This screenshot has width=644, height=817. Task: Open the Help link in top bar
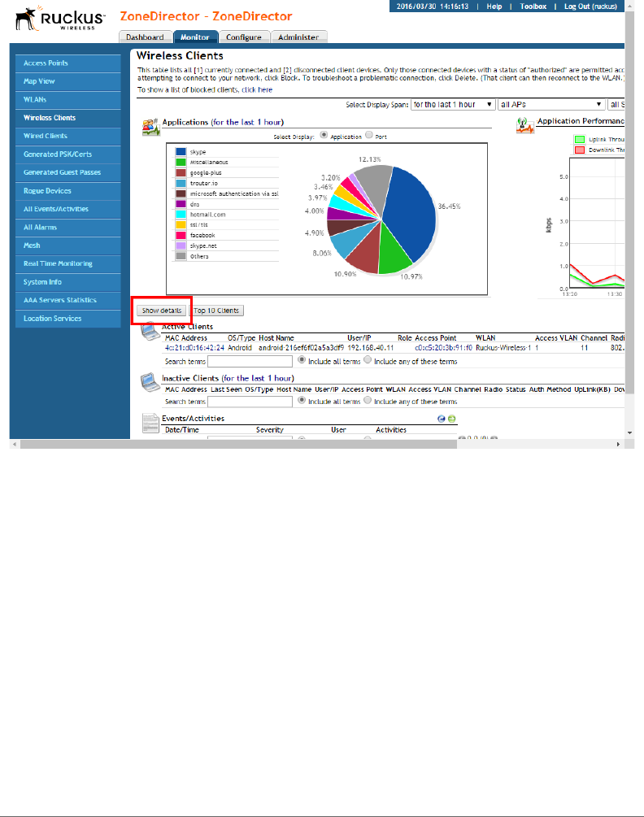pos(494,7)
